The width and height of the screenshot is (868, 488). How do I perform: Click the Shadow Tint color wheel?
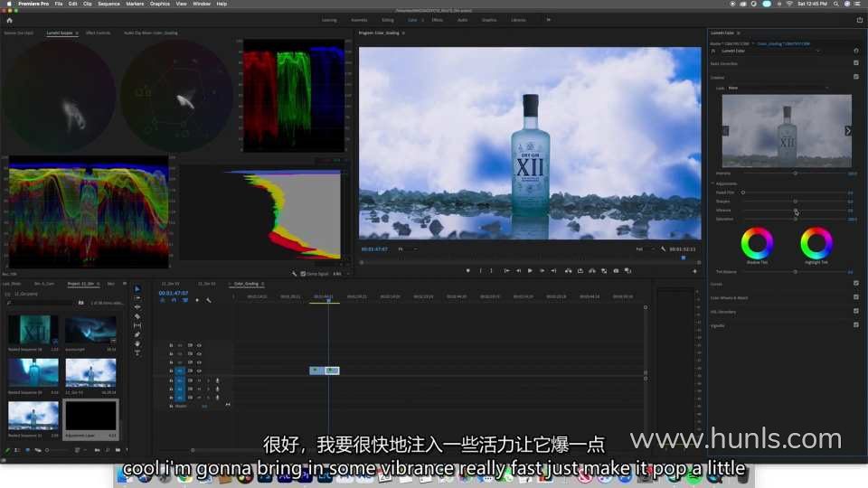pyautogui.click(x=758, y=243)
